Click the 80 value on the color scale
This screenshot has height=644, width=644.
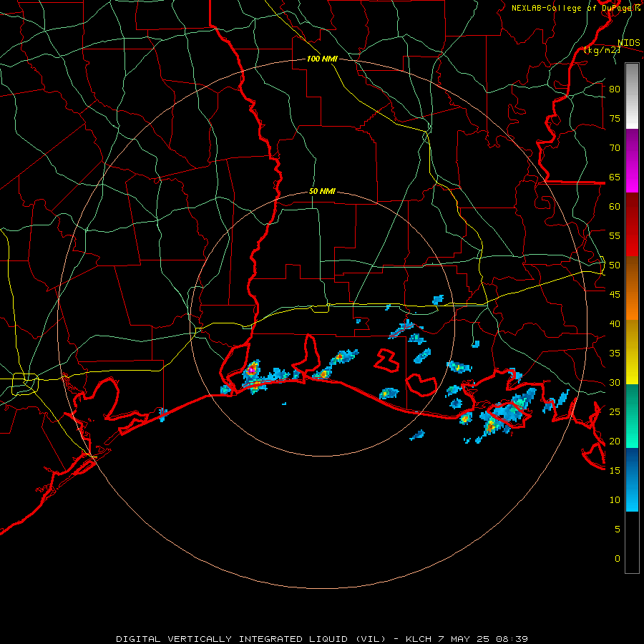coord(615,89)
